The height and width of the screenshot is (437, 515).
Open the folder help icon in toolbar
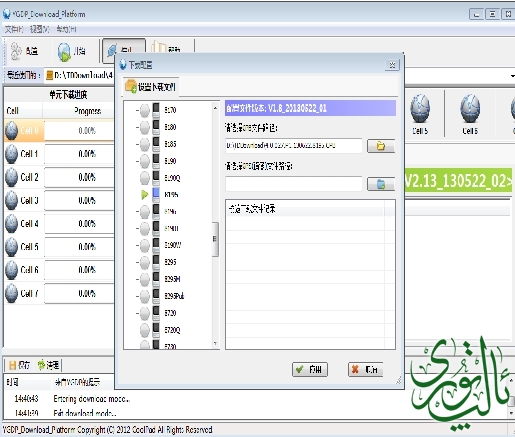(x=159, y=48)
